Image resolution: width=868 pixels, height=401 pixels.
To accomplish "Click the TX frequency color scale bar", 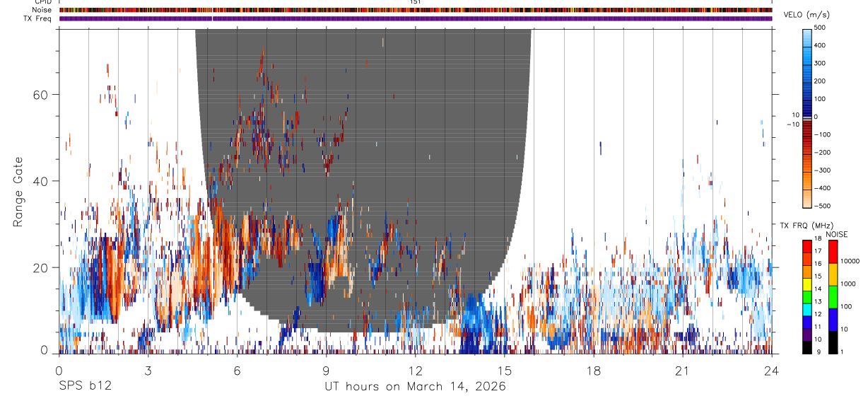I will (807, 296).
